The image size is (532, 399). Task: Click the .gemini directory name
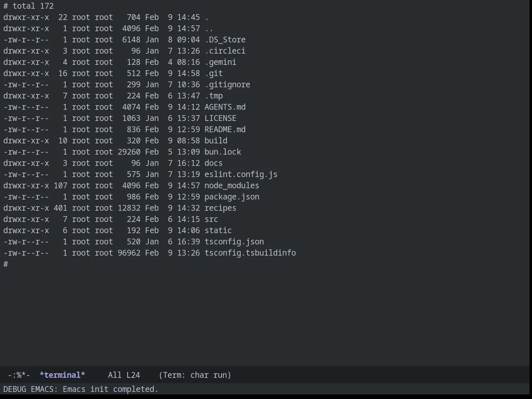click(220, 62)
